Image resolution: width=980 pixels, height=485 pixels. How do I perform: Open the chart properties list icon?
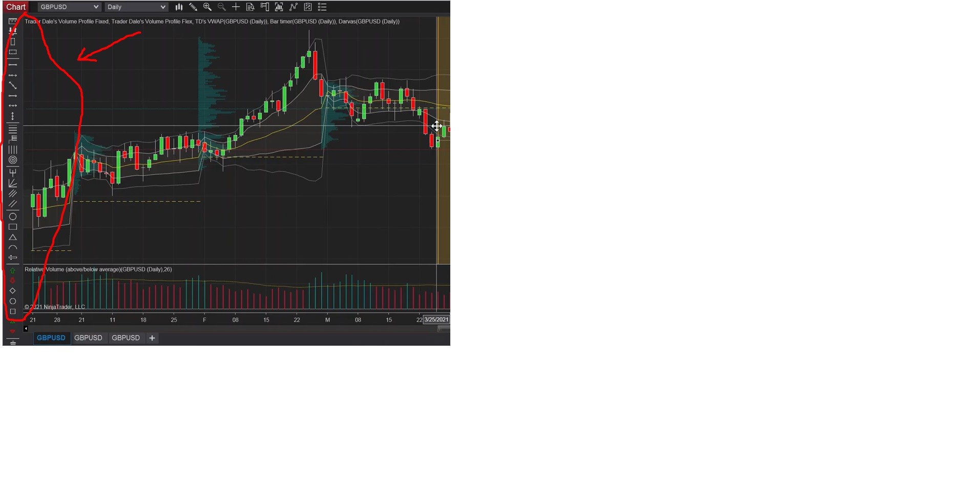click(322, 7)
